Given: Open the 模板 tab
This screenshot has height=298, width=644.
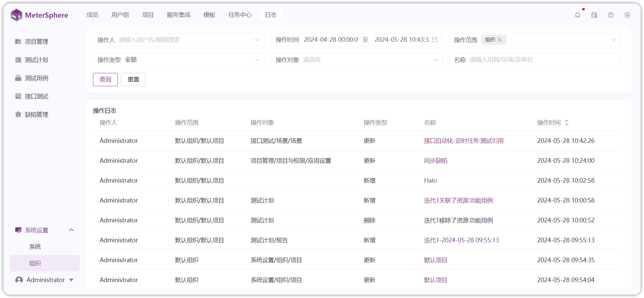Looking at the screenshot, I should (209, 15).
